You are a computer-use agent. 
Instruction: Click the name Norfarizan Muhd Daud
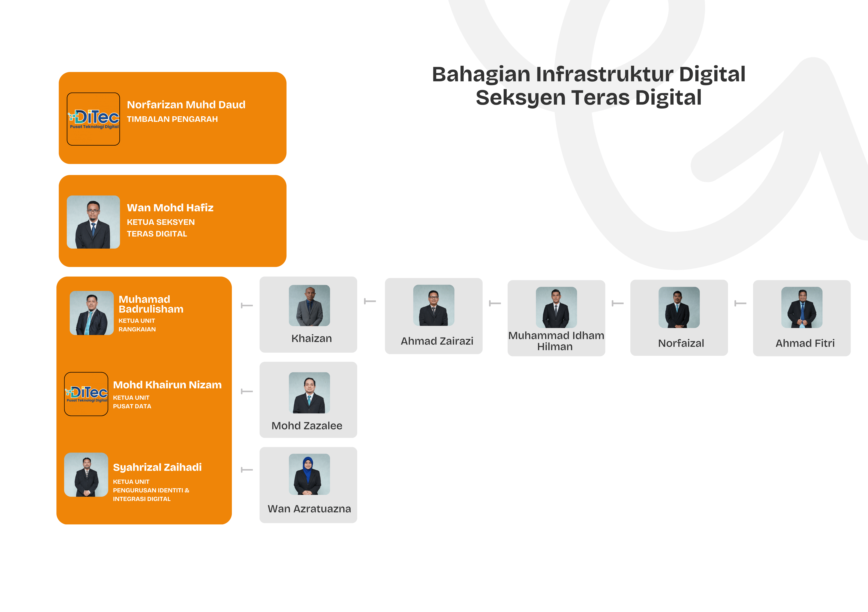click(x=186, y=105)
